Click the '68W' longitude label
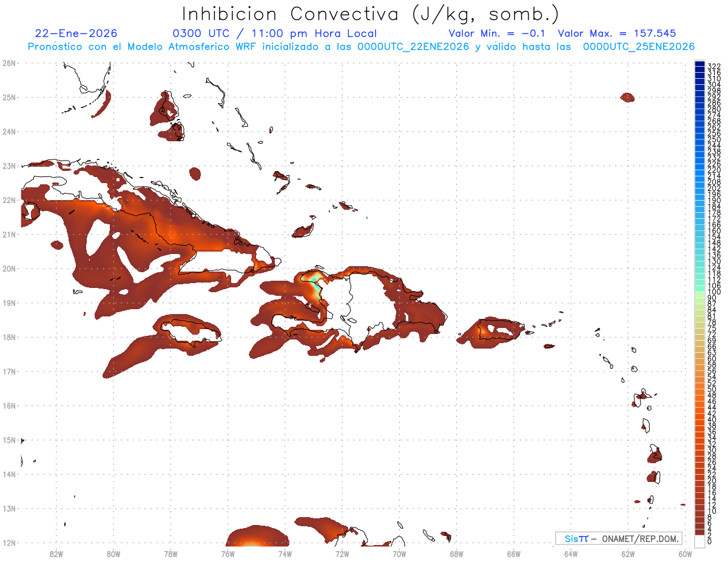Screen dimensions: 728x562 (x=457, y=554)
